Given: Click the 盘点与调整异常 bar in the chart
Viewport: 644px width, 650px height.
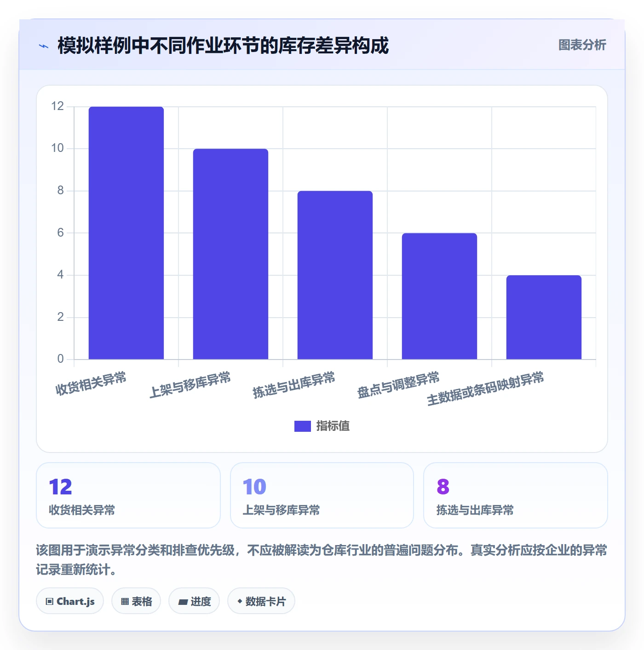Looking at the screenshot, I should [439, 296].
